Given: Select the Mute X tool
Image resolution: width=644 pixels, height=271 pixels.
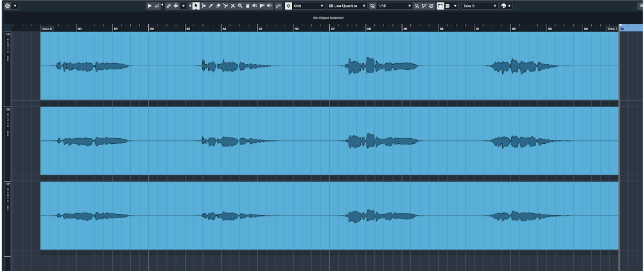Looking at the screenshot, I should (232, 6).
